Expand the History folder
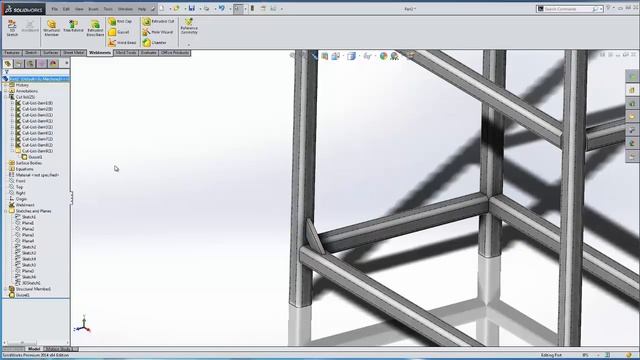640x360 pixels. point(6,85)
